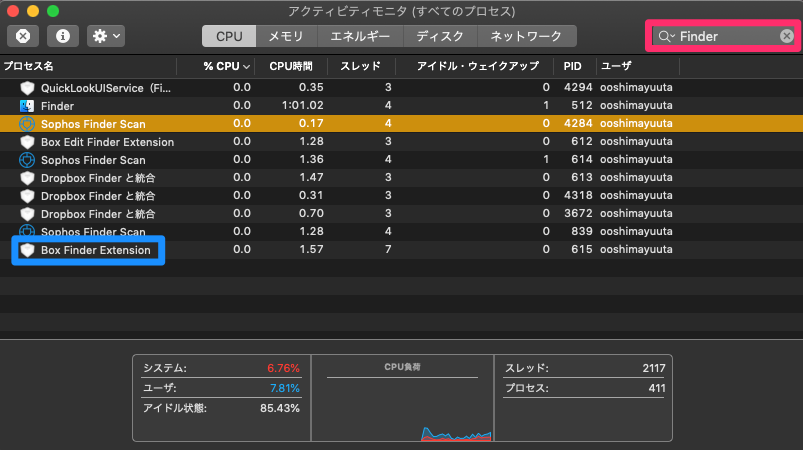Select Sophos Finder Scan with PID 4284
The width and height of the screenshot is (803, 450).
tap(402, 124)
